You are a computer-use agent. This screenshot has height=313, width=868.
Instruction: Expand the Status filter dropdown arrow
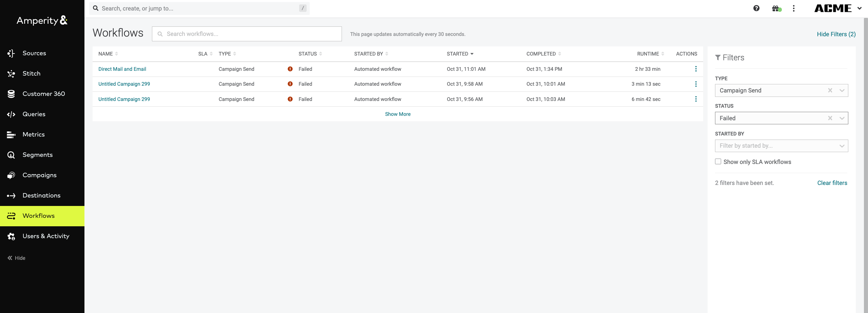842,118
